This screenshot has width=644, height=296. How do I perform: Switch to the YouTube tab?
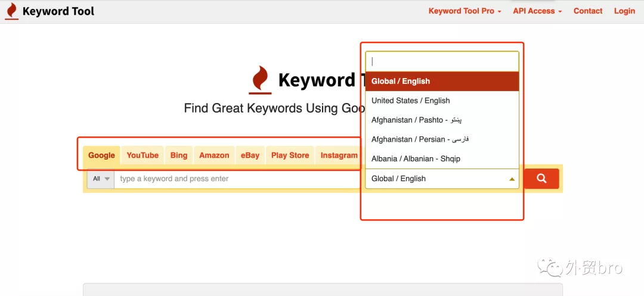[x=143, y=155]
